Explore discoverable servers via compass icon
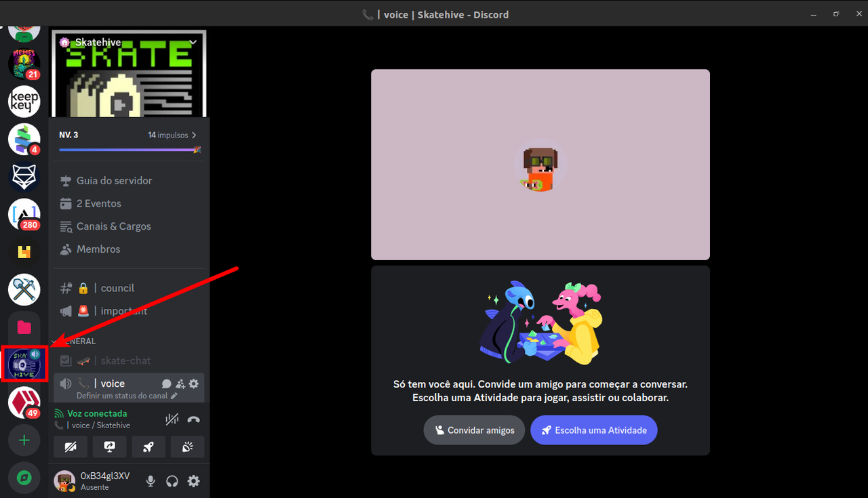 (24, 478)
